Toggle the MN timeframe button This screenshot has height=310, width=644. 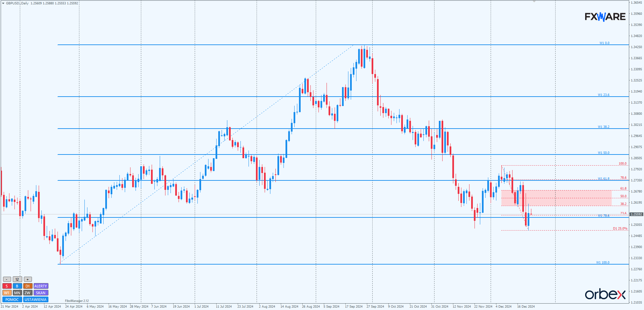(x=17, y=293)
